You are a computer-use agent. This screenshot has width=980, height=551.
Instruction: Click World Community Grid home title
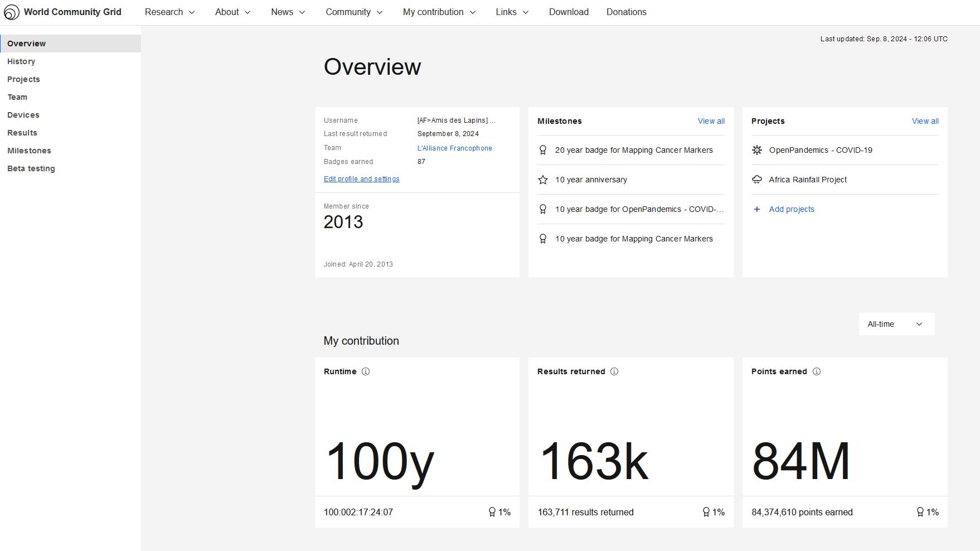click(72, 12)
